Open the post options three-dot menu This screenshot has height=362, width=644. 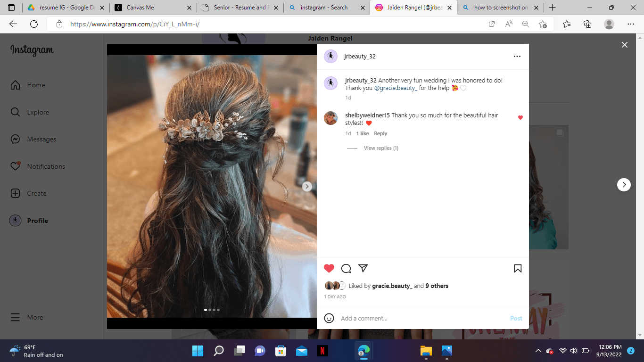click(517, 57)
